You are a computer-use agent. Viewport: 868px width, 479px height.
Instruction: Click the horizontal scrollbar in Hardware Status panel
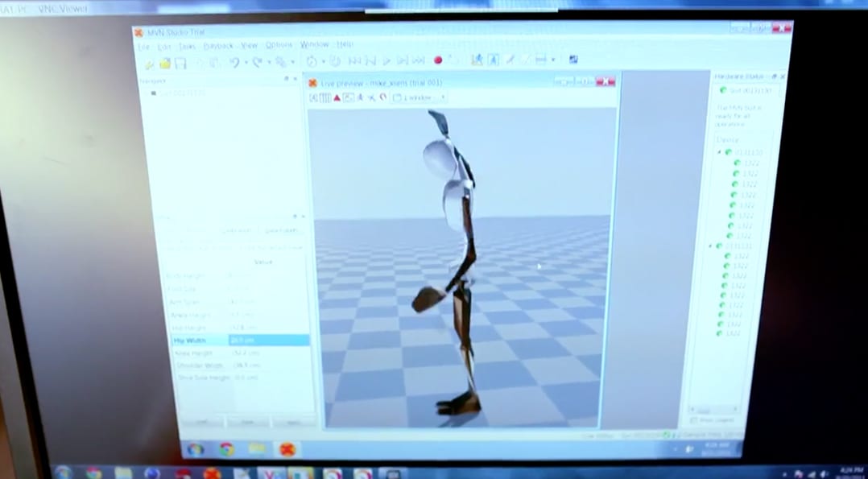click(713, 411)
